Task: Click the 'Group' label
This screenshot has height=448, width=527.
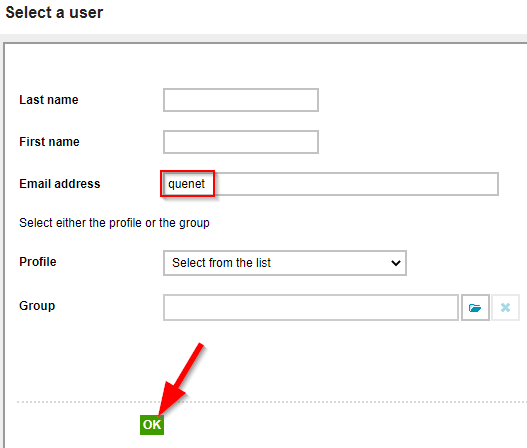Action: (37, 306)
